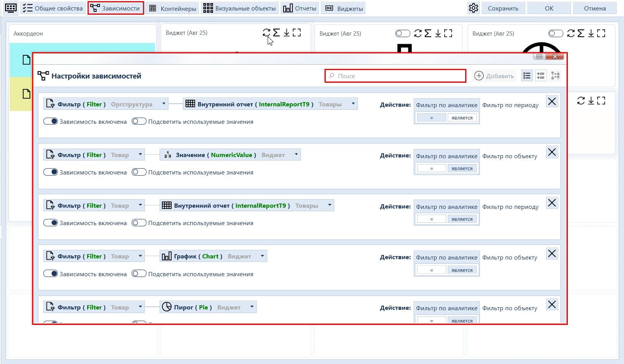Switch to the Контейнеры tab

[x=173, y=8]
